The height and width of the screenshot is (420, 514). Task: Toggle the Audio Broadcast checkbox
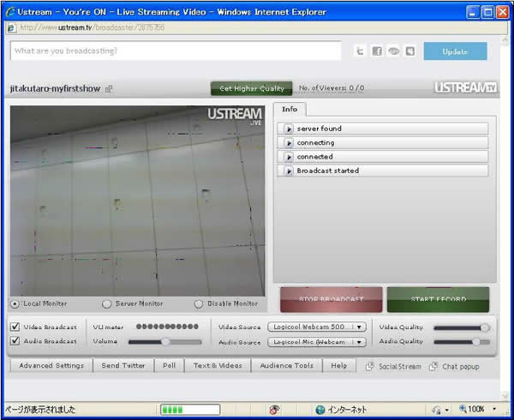pyautogui.click(x=15, y=340)
